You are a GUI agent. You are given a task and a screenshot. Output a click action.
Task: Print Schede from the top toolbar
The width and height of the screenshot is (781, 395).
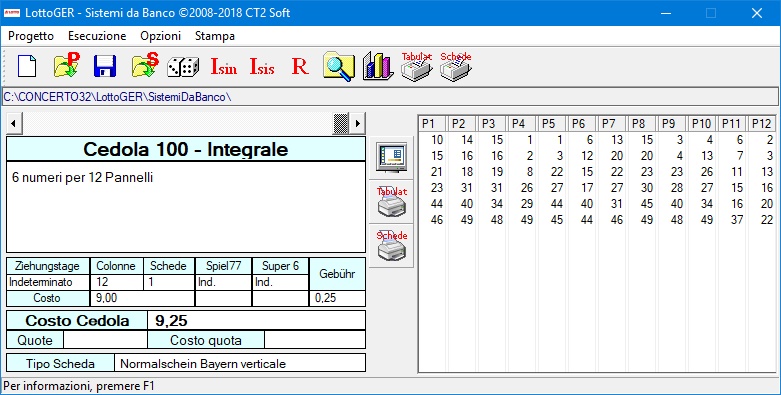(x=455, y=66)
